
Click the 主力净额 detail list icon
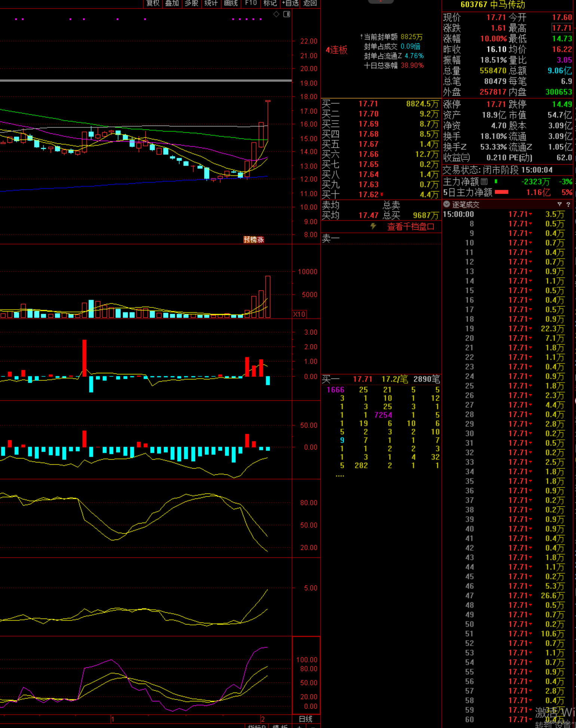point(484,182)
